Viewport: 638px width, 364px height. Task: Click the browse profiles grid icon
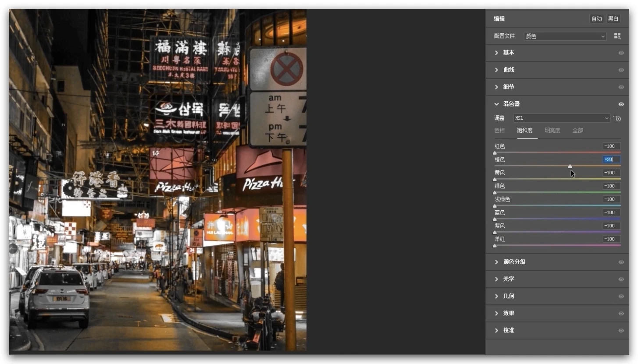point(617,36)
